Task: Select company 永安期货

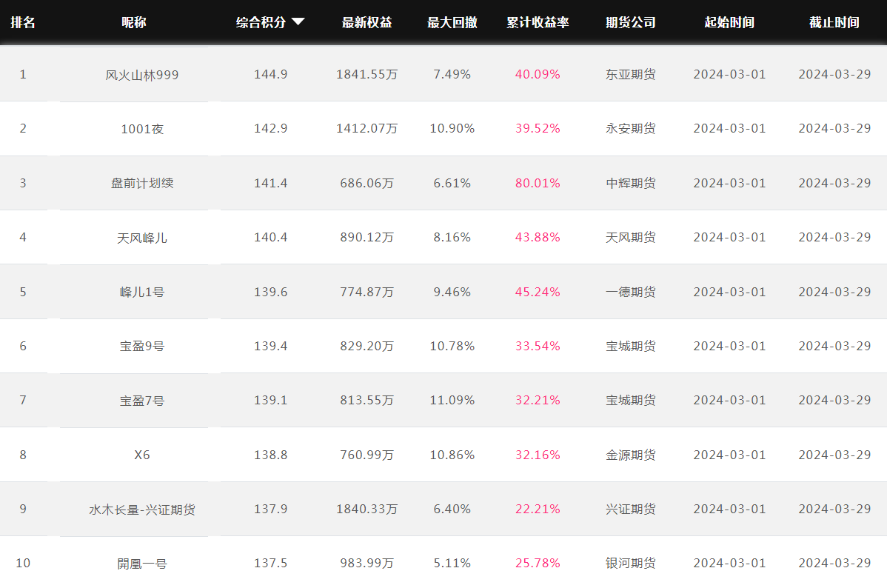Action: [631, 128]
